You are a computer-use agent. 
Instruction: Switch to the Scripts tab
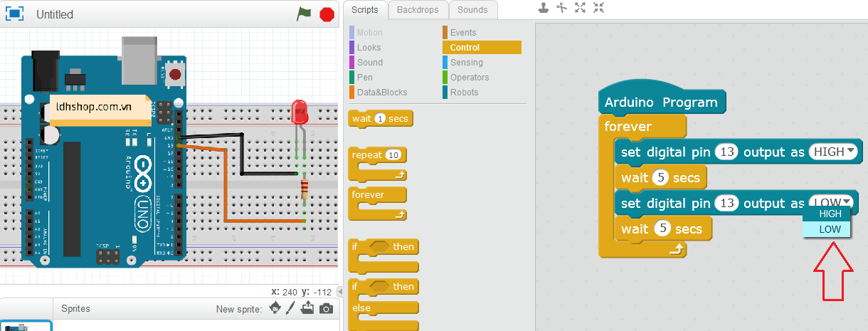click(365, 10)
